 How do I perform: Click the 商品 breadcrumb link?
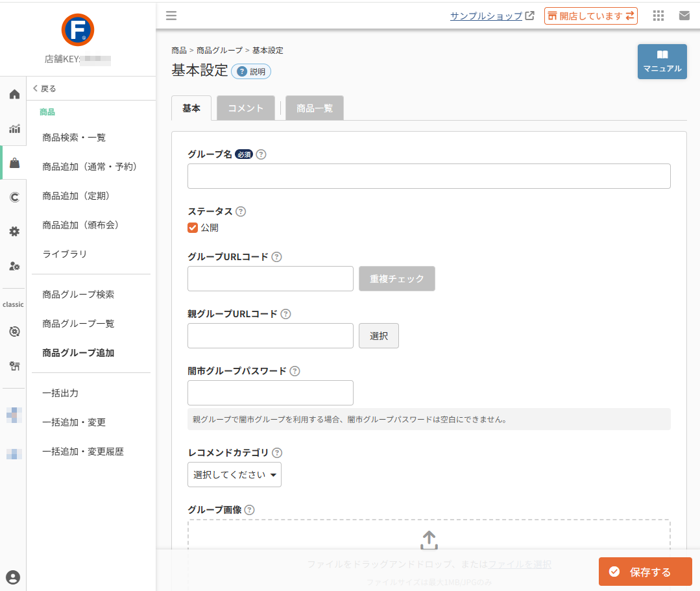(179, 51)
